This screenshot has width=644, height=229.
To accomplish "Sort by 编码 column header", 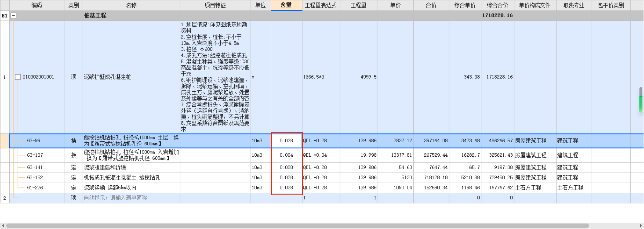I will (x=37, y=5).
